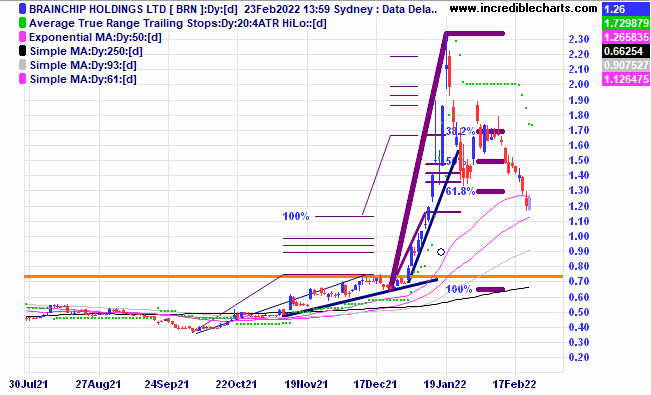Viewport: 651px width, 395px height.
Task: Click the 0.70 price axis label
Action: coord(579,281)
